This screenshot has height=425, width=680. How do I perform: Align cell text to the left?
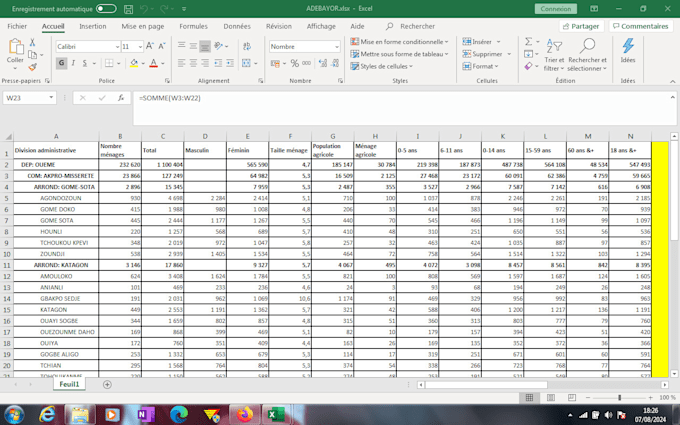click(182, 63)
